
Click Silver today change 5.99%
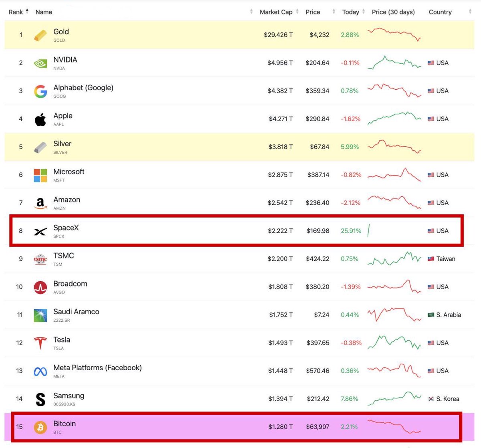tap(350, 147)
